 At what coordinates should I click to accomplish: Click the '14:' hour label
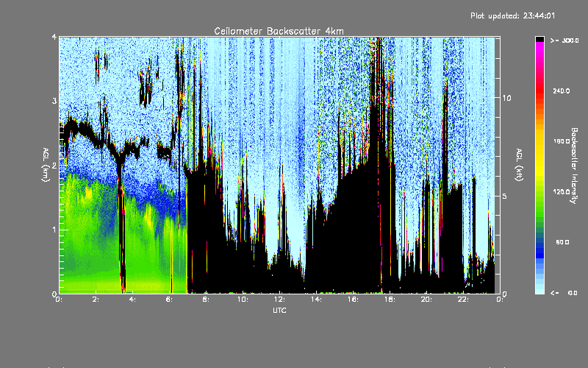click(317, 300)
